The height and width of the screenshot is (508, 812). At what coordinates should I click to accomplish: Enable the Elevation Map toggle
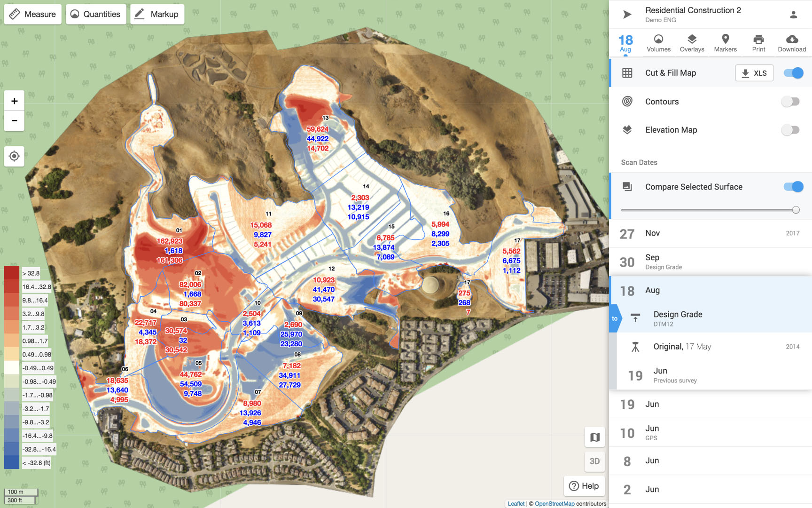click(790, 130)
